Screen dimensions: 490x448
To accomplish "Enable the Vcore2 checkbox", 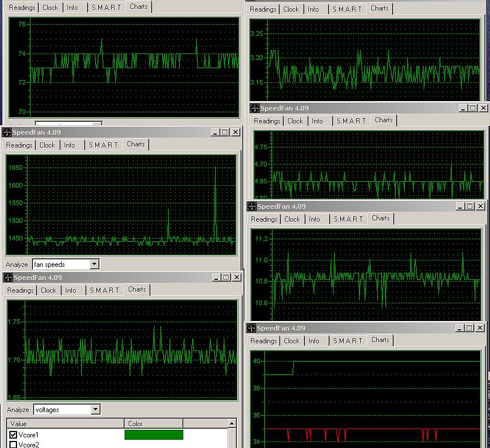I will point(14,445).
